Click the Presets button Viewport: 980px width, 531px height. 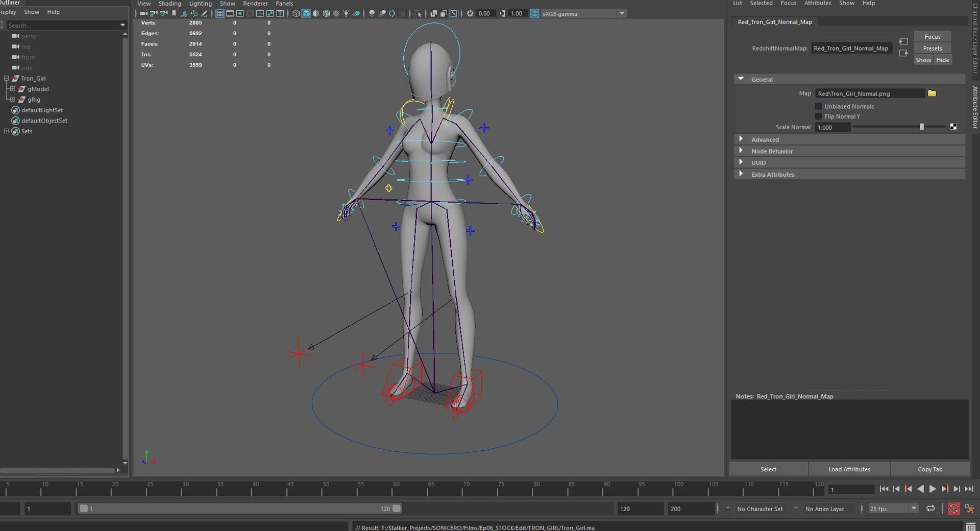(x=932, y=48)
